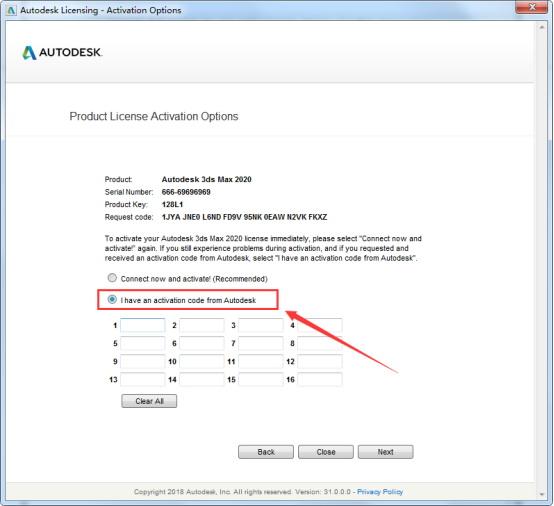The width and height of the screenshot is (554, 506).
Task: Click activation code field 13
Action: 142,380
